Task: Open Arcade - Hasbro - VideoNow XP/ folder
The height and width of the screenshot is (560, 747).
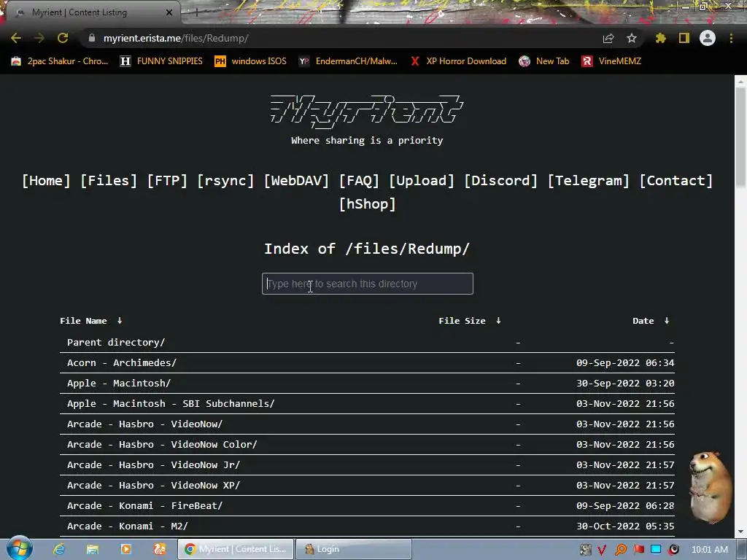Action: point(153,486)
